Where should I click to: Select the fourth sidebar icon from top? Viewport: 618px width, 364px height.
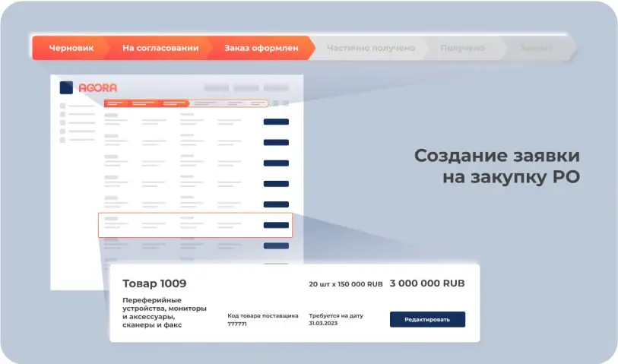tap(63, 131)
